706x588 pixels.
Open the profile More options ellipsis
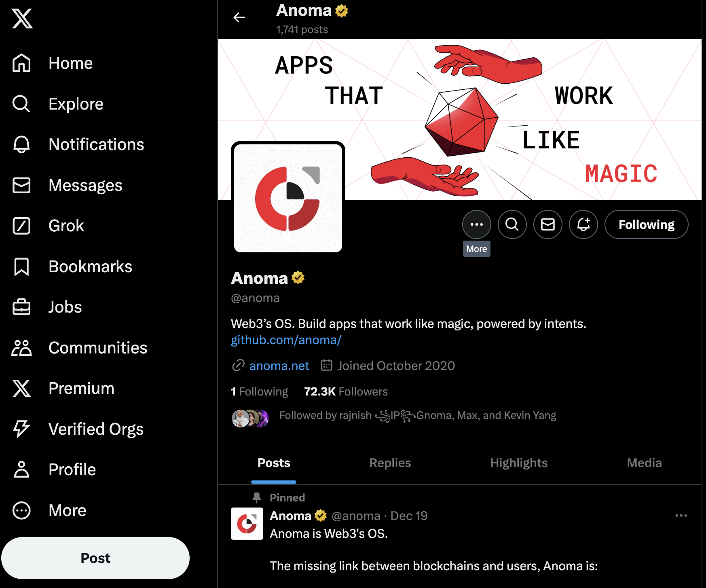(x=477, y=224)
